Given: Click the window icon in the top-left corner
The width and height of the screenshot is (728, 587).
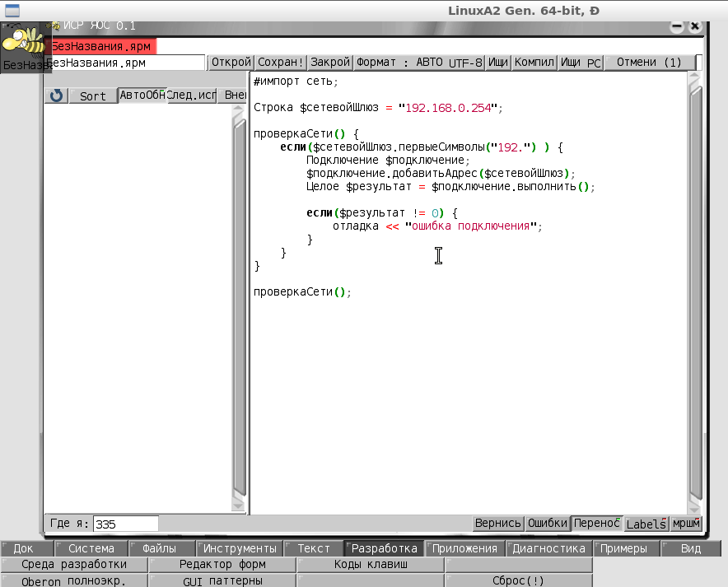Looking at the screenshot, I should point(12,10).
